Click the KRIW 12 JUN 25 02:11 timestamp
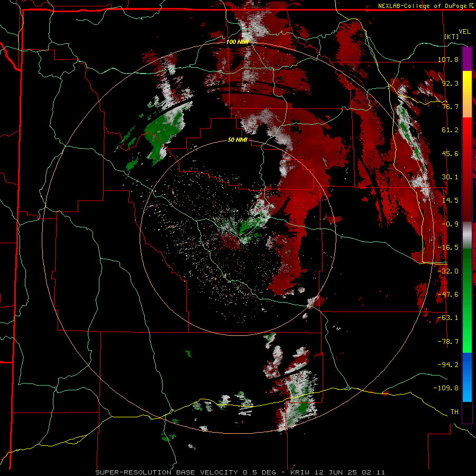 tap(337, 472)
